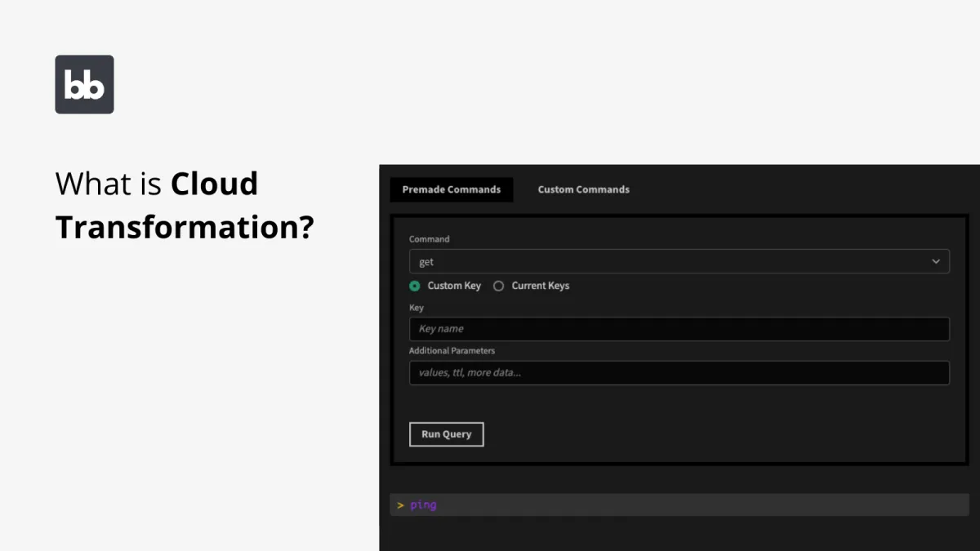Click the Run Query button
The height and width of the screenshot is (551, 980).
point(446,434)
